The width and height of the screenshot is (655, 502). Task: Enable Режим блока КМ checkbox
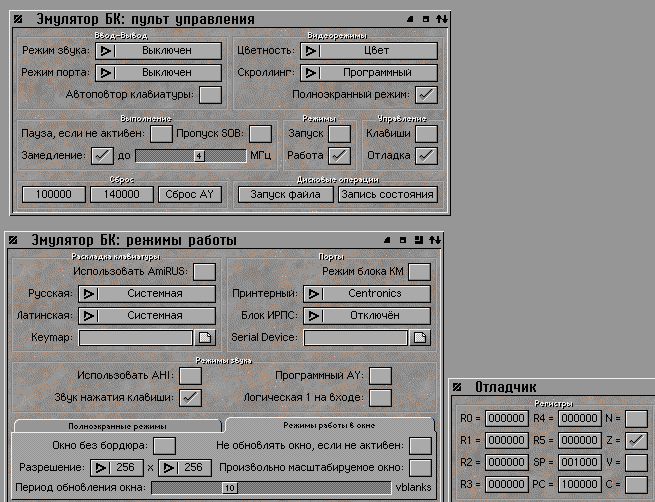tap(419, 271)
